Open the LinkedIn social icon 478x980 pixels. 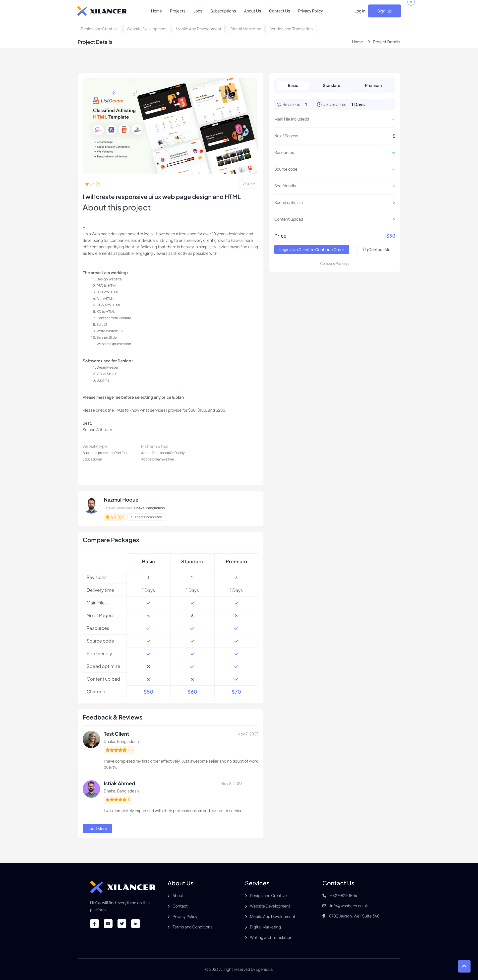[135, 923]
